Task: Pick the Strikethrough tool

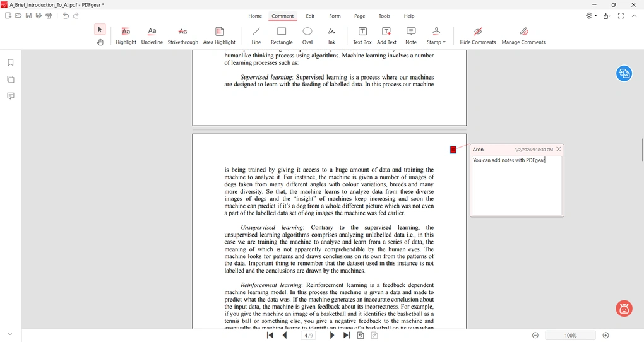Action: tap(182, 36)
